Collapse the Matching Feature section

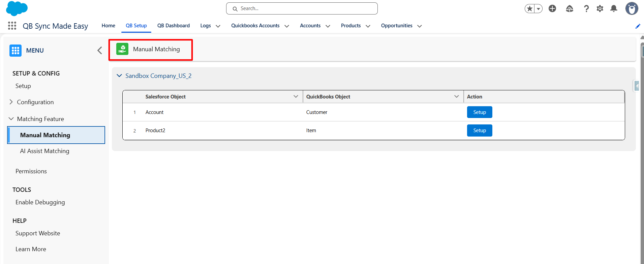[11, 119]
